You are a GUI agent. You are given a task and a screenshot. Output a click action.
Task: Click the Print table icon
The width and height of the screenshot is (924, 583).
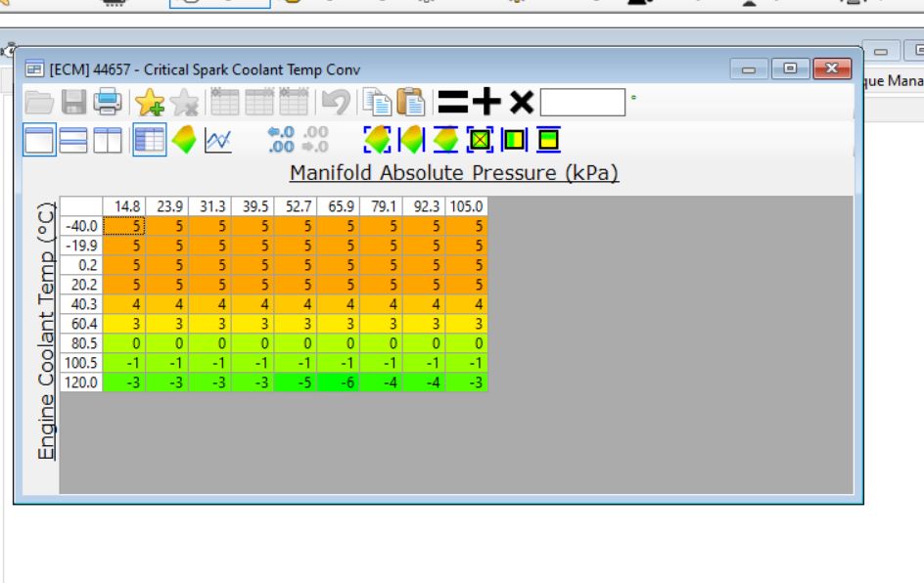pos(108,102)
